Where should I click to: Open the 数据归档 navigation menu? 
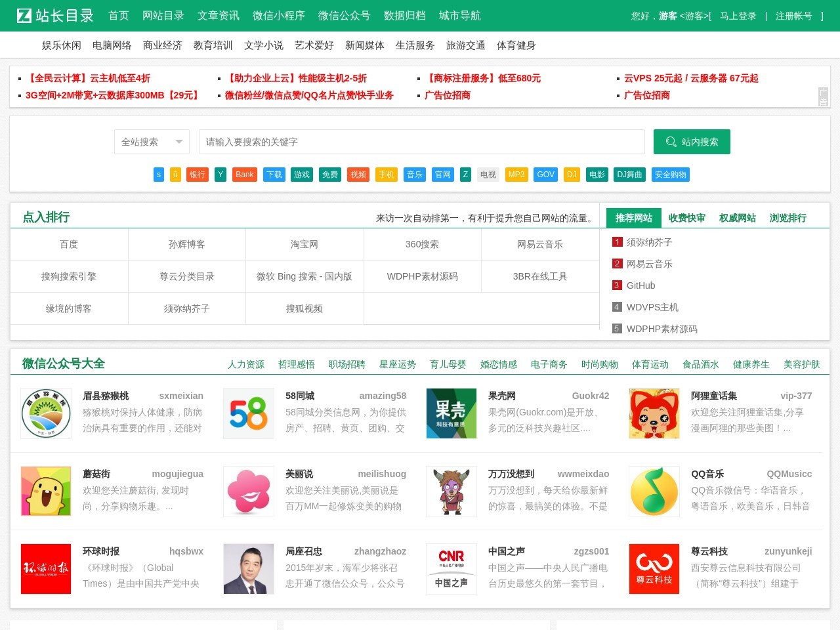404,16
